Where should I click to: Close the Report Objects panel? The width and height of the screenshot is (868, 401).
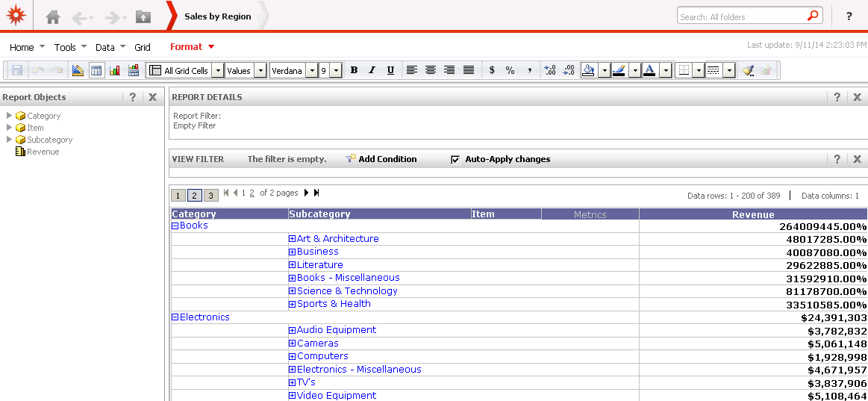point(153,97)
